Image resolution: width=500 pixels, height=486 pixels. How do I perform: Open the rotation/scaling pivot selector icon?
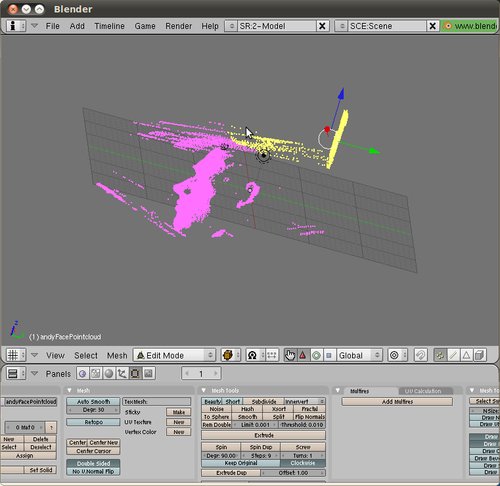[x=255, y=355]
